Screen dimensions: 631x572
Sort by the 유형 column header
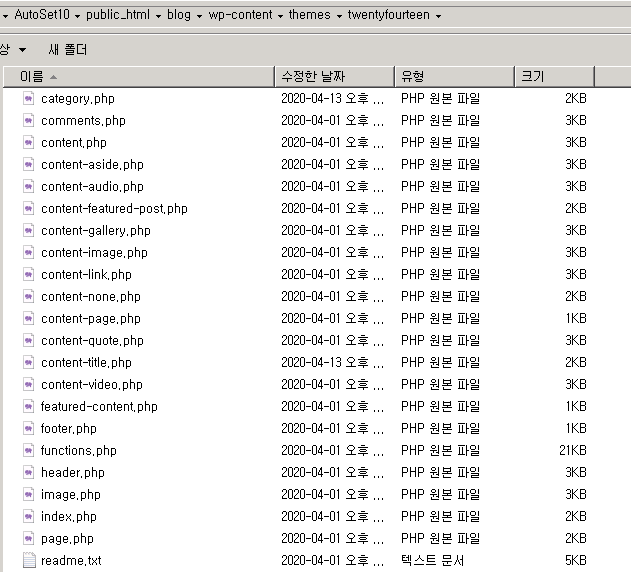pos(455,76)
